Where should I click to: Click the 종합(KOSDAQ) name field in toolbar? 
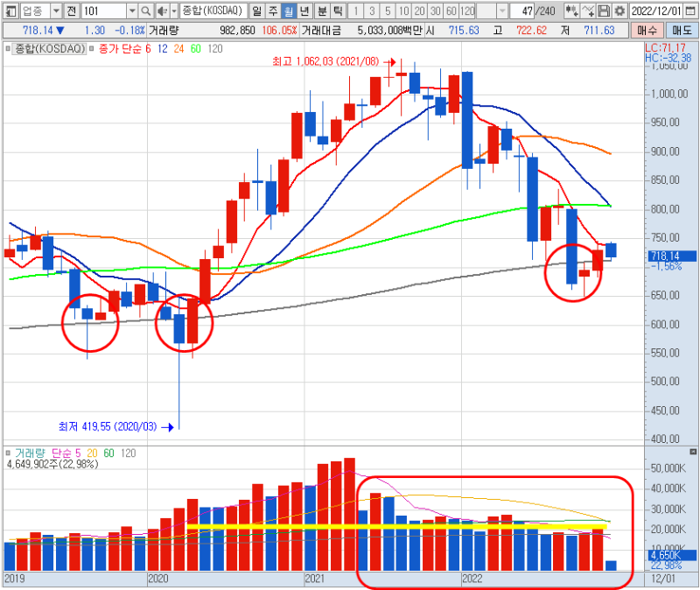(x=213, y=11)
